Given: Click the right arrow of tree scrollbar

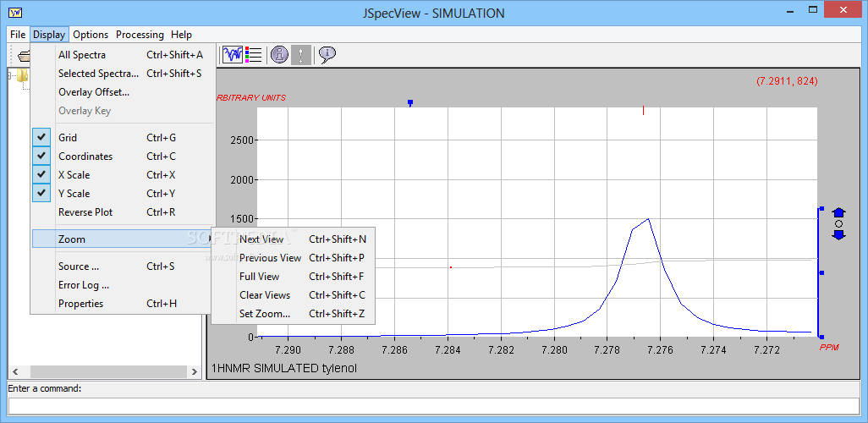Looking at the screenshot, I should (194, 371).
